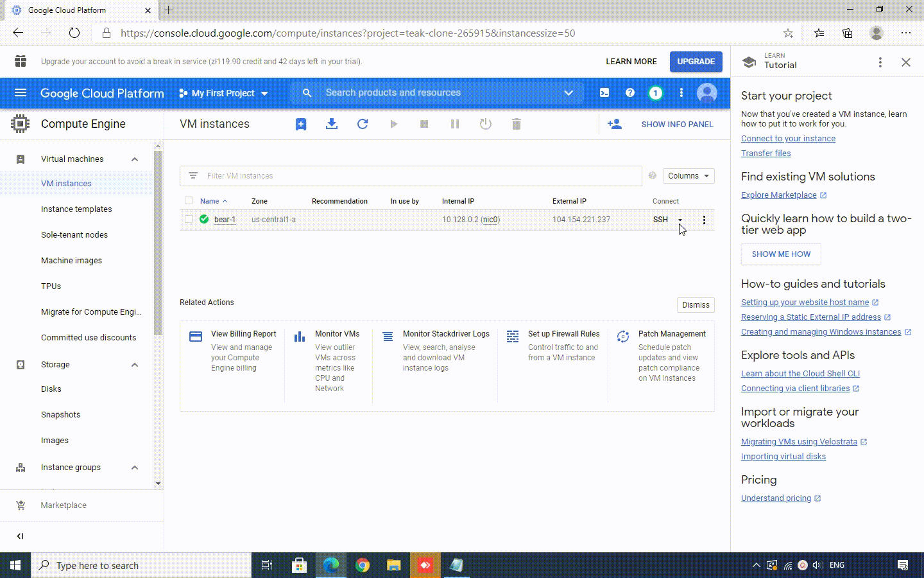Click the Import VM download icon

[332, 124]
